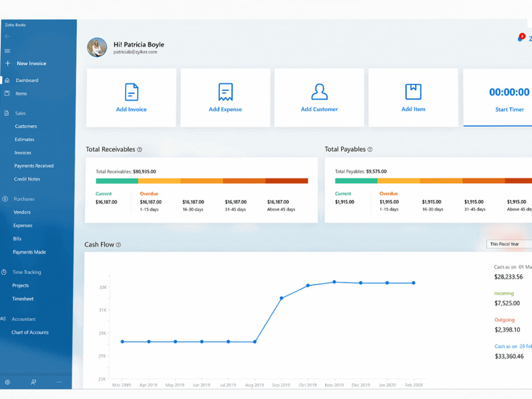Open Projects menu item
This screenshot has width=532, height=399.
click(20, 285)
